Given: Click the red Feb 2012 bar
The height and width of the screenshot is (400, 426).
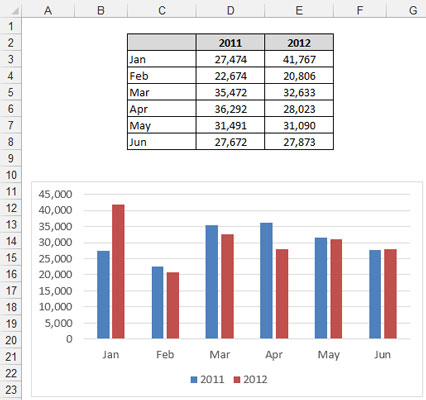Looking at the screenshot, I should [173, 305].
